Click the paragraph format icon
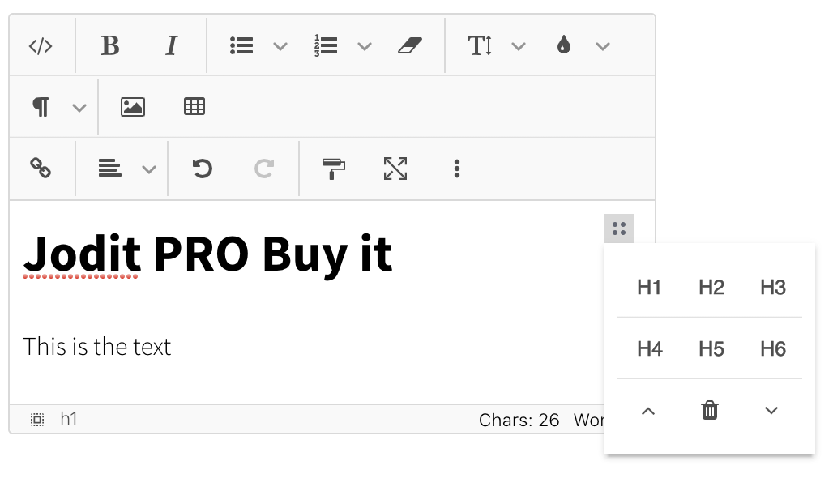 41,107
